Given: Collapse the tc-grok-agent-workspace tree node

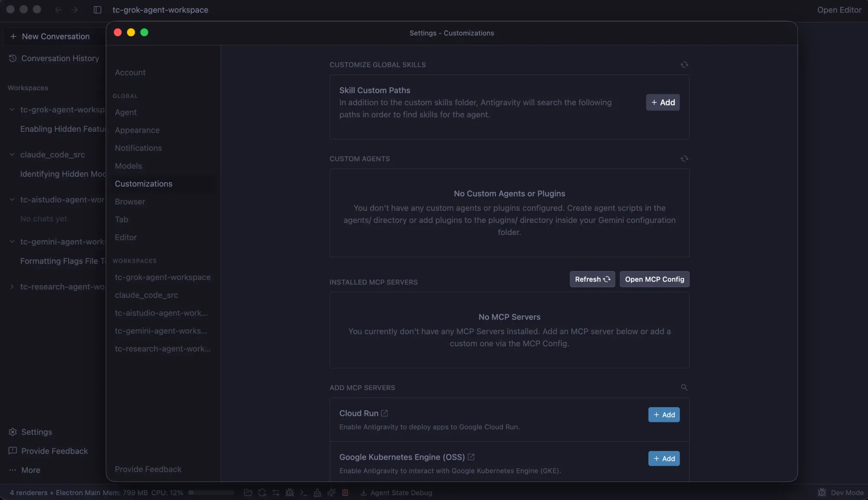Looking at the screenshot, I should tap(12, 110).
